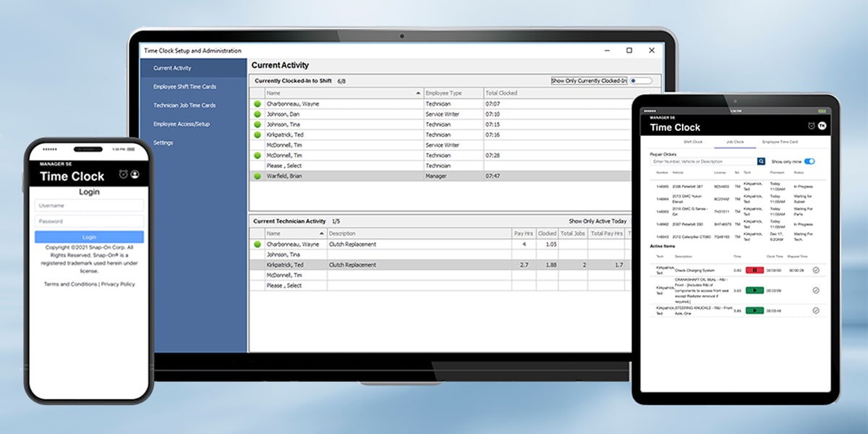Open the TK user avatar on the tablet

click(822, 127)
